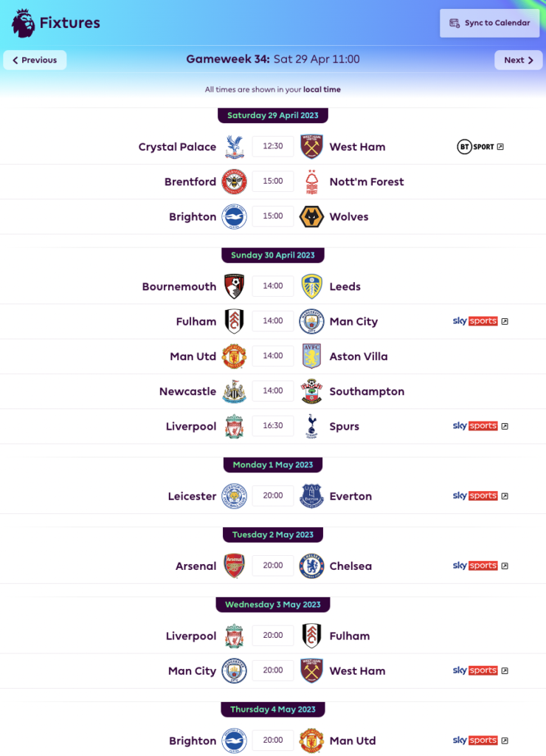Viewport: 546px width, 756px height.
Task: Click the 12:30 kick-off time box
Action: 272,146
